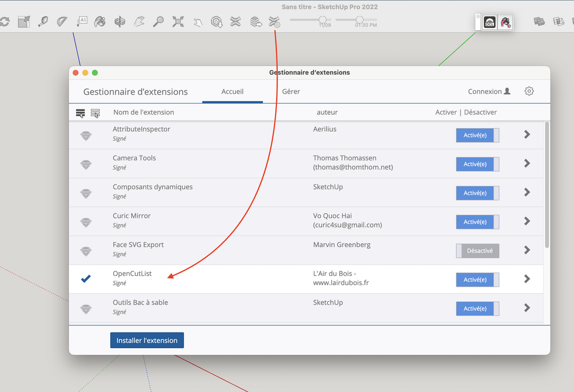Click the "Curic Mirror" extension name
574x392 pixels.
[132, 216]
